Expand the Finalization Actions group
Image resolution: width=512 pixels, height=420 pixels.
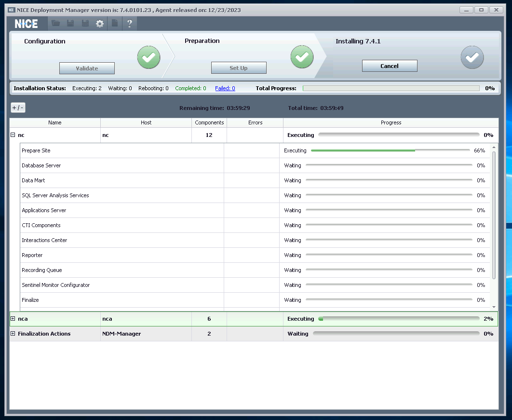[x=13, y=334]
